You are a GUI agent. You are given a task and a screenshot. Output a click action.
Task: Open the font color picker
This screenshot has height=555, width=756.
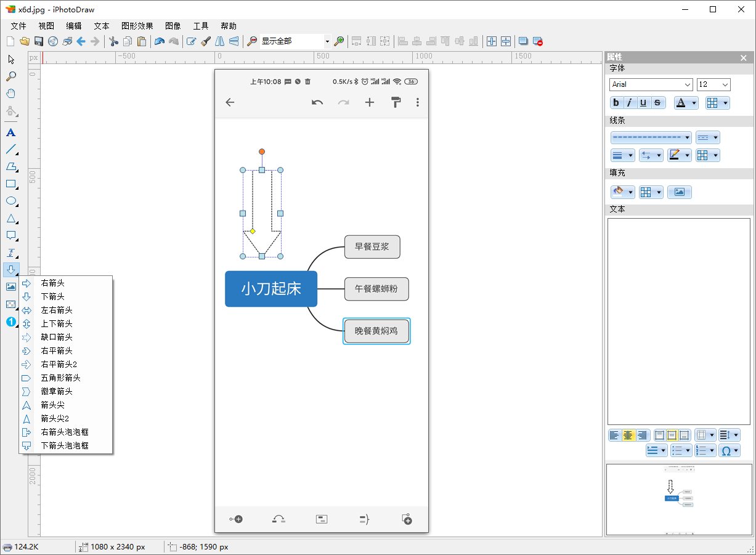click(x=686, y=103)
